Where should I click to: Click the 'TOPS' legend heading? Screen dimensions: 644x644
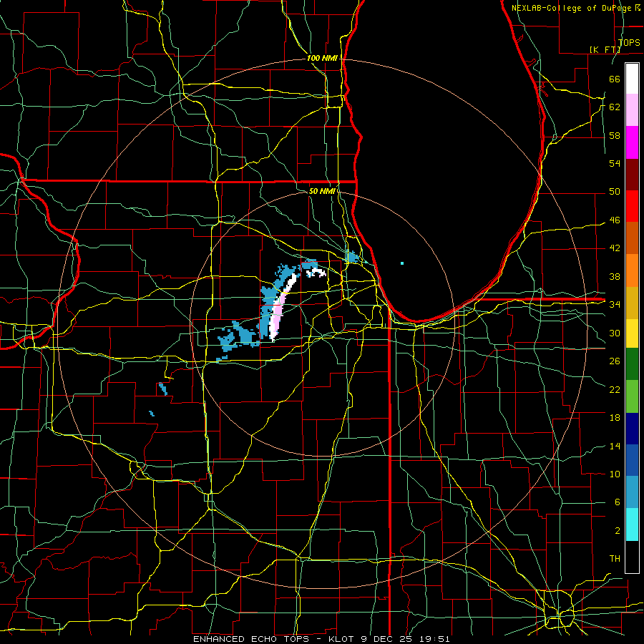coord(629,42)
